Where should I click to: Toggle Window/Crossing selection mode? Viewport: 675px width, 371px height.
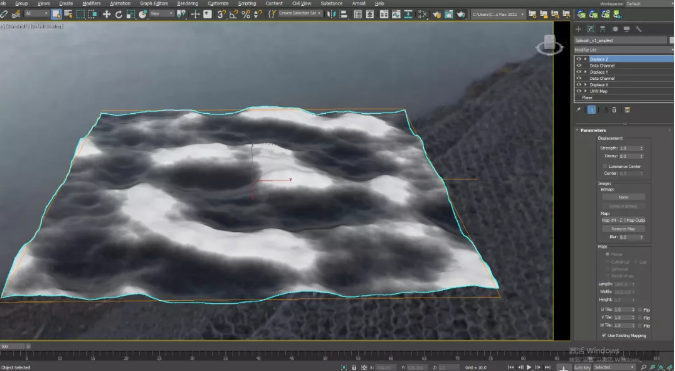click(x=93, y=14)
